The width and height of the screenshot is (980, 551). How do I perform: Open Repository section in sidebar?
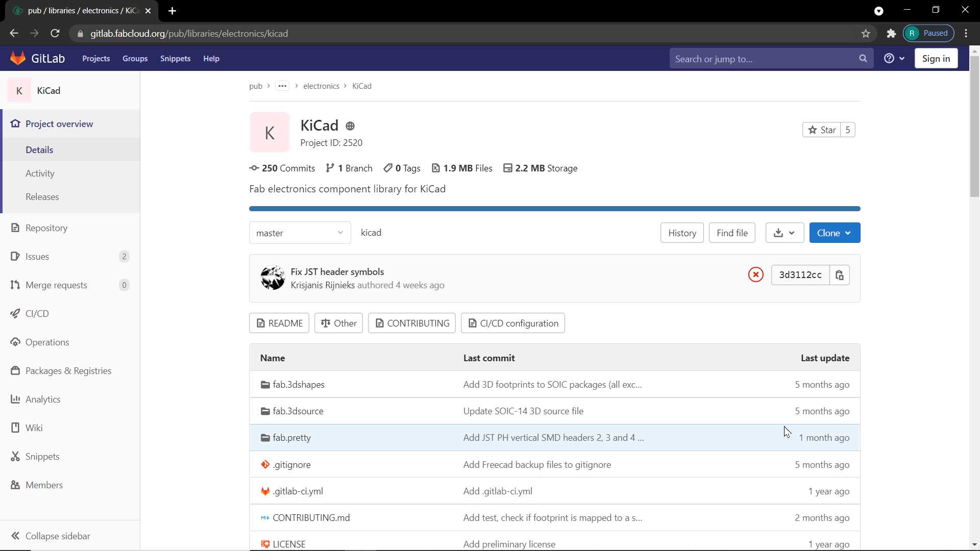(70, 228)
